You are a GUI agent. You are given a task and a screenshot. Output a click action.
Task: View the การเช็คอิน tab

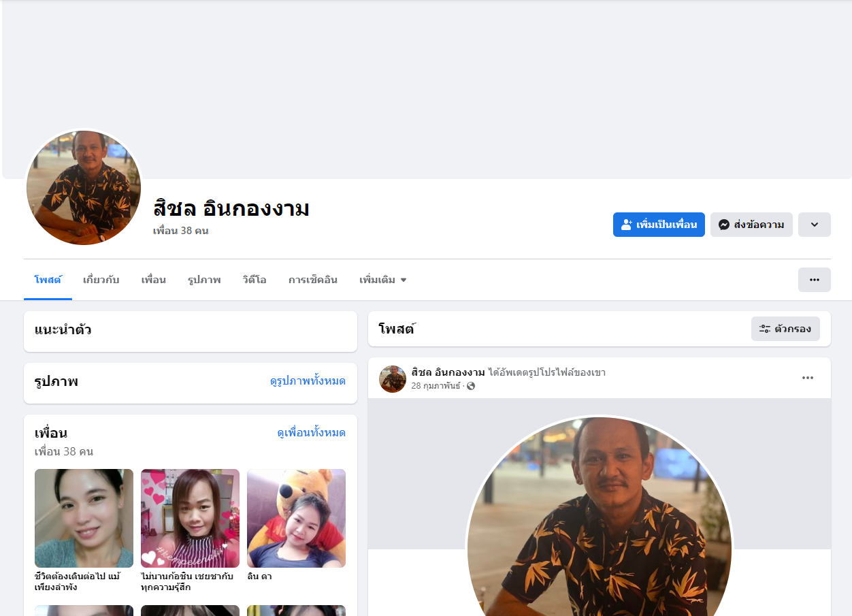pyautogui.click(x=313, y=280)
